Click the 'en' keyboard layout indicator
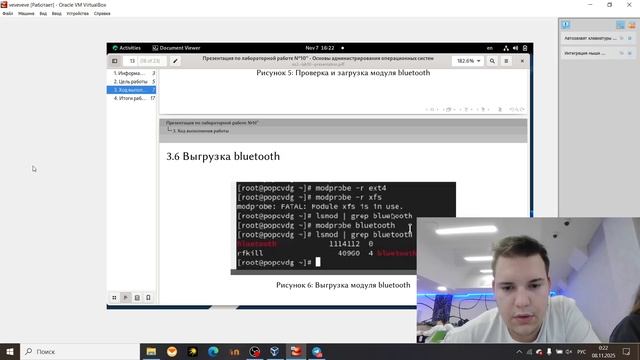The height and width of the screenshot is (360, 640). tap(489, 48)
